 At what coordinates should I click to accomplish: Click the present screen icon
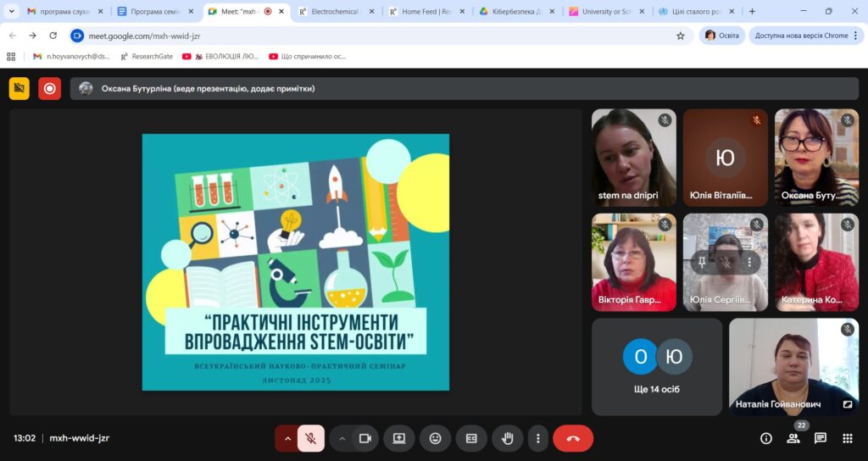398,438
